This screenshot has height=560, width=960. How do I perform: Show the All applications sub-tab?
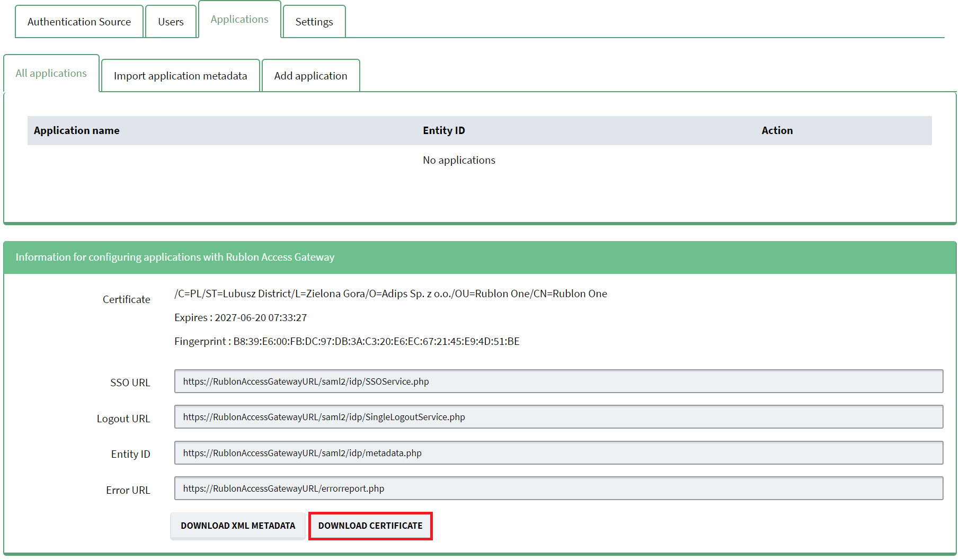click(x=51, y=74)
